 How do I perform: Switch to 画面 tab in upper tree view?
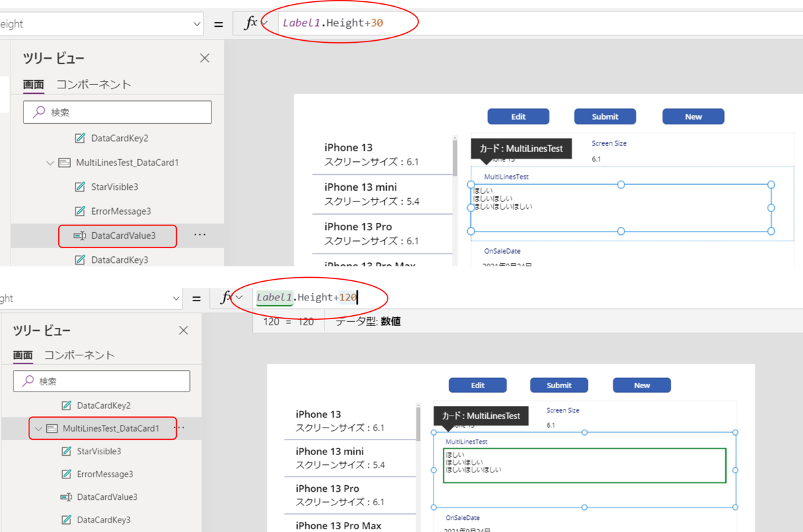coord(33,85)
